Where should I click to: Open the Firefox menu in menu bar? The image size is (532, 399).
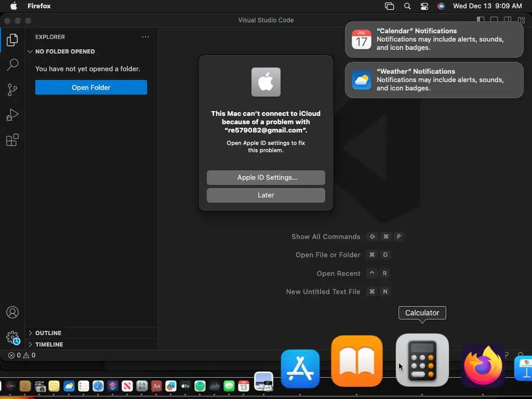(x=39, y=6)
